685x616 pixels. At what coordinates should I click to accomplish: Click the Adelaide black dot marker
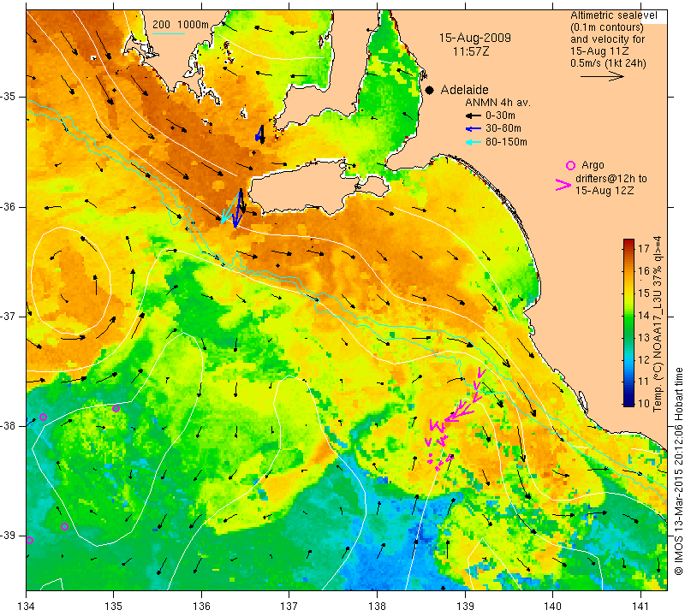click(x=430, y=90)
